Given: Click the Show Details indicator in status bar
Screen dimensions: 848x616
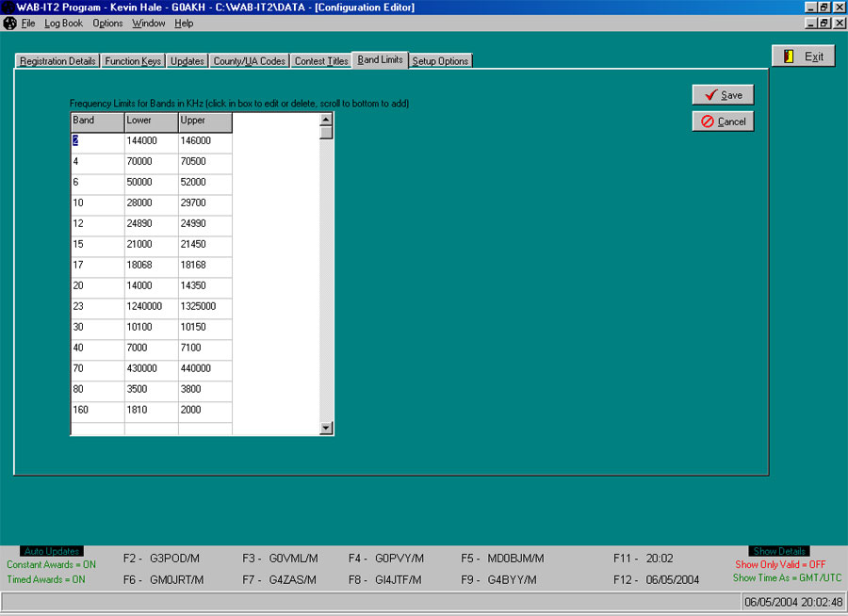Looking at the screenshot, I should 778,550.
